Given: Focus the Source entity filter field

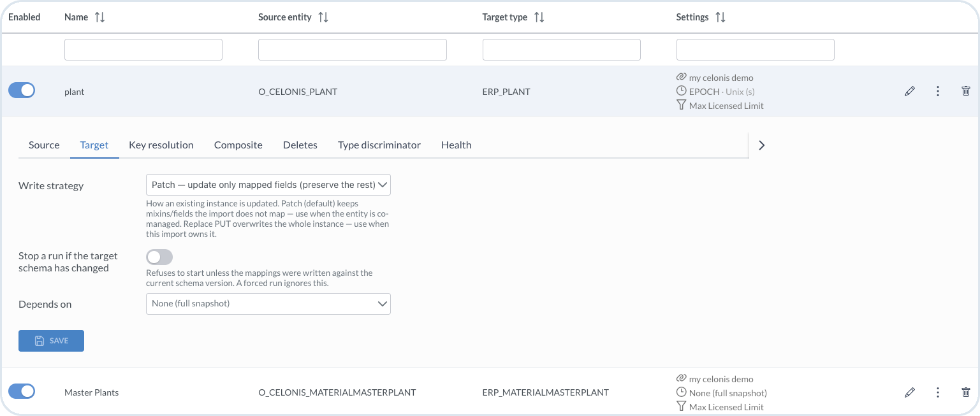Looking at the screenshot, I should 353,50.
